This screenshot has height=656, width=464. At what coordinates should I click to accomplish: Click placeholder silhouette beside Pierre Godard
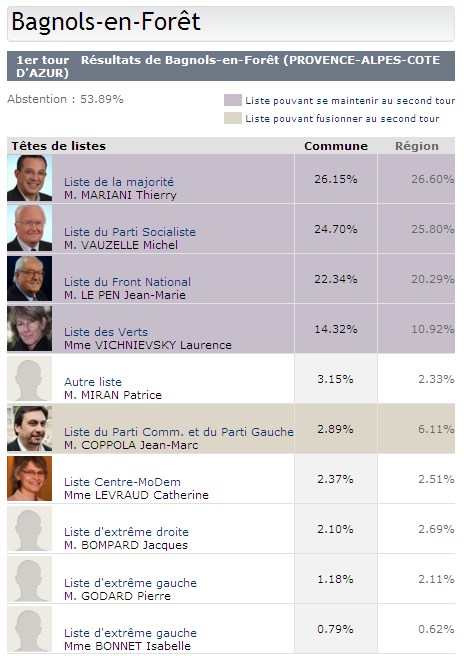30,579
